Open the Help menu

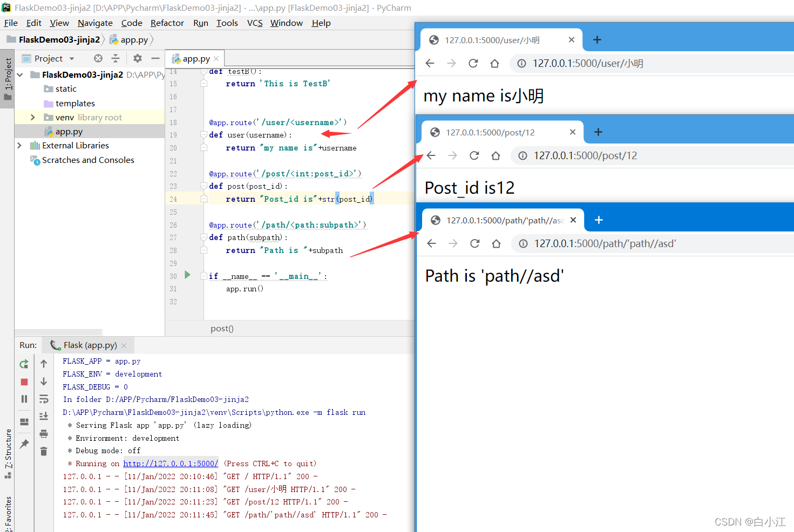click(321, 23)
